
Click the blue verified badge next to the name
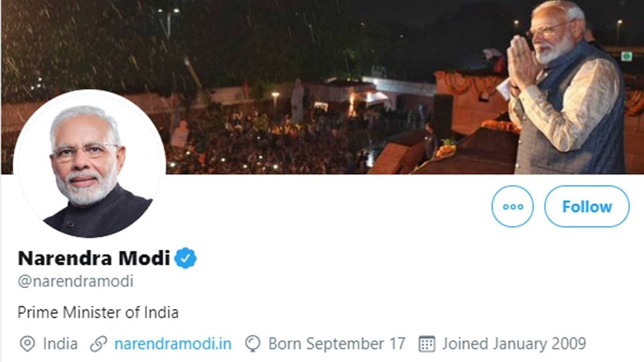pos(185,258)
